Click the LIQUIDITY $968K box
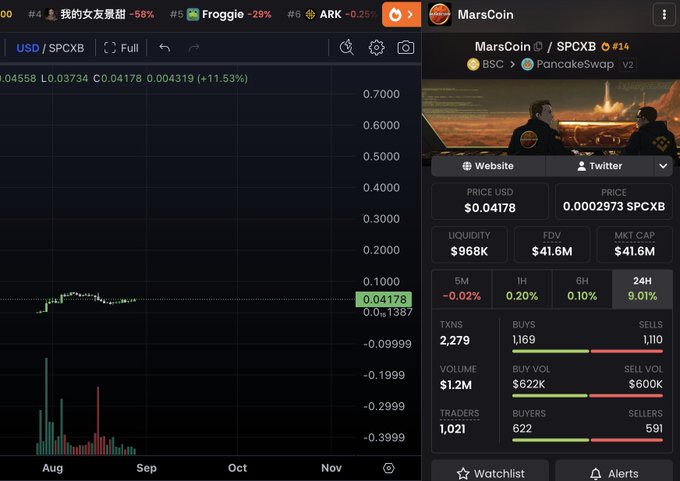This screenshot has height=481, width=680. pyautogui.click(x=469, y=244)
